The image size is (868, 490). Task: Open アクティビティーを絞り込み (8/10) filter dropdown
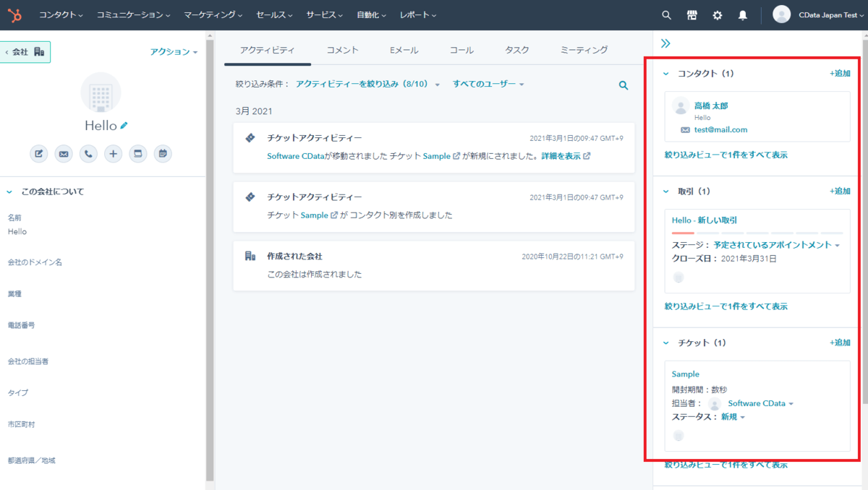tap(367, 85)
